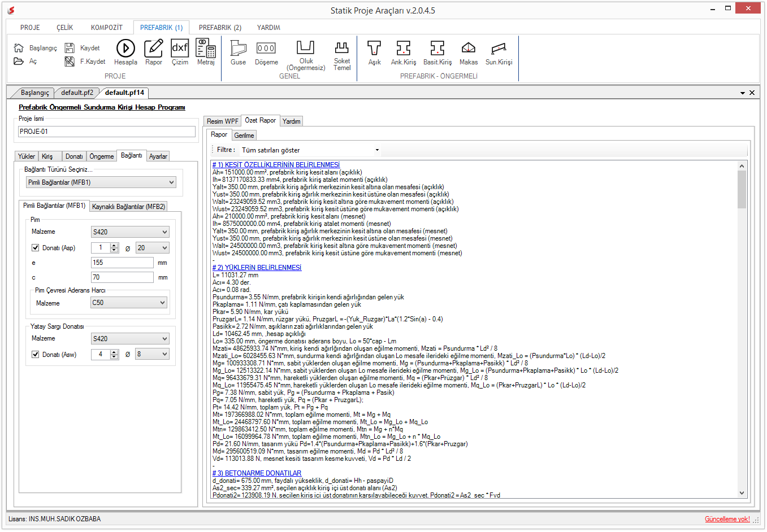This screenshot has width=767, height=532.
Task: Open Filtre Tüm satırları göster dropdown
Action: (310, 150)
